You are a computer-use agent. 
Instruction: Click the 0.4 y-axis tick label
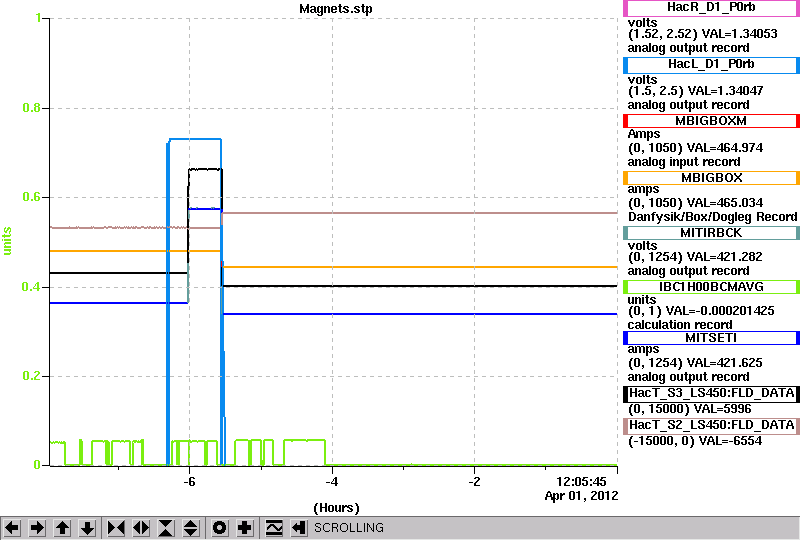coord(32,287)
